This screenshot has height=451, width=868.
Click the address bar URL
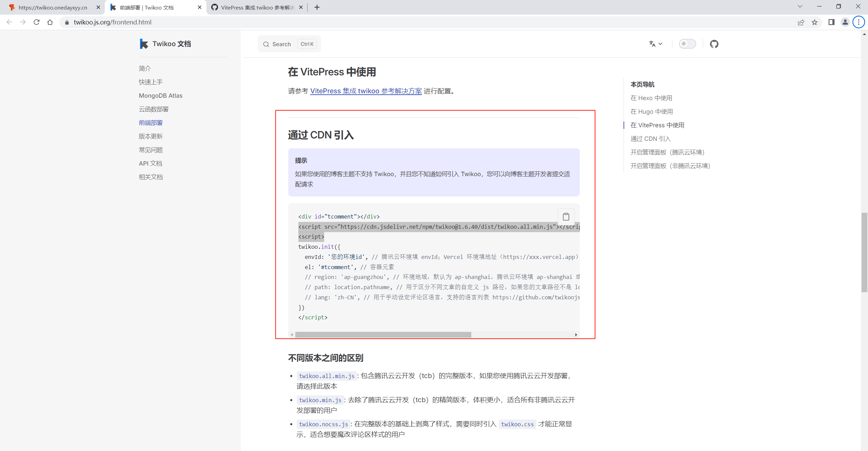pos(113,22)
